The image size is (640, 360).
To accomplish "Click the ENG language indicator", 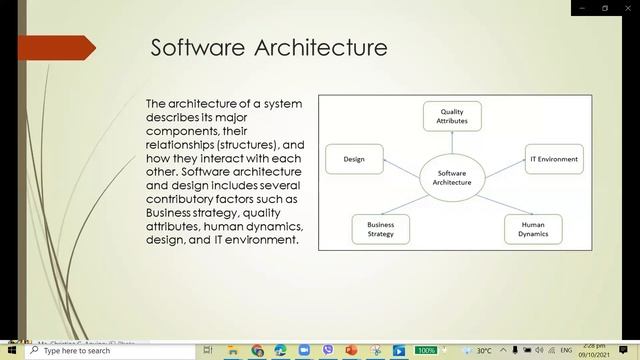I will pos(566,350).
